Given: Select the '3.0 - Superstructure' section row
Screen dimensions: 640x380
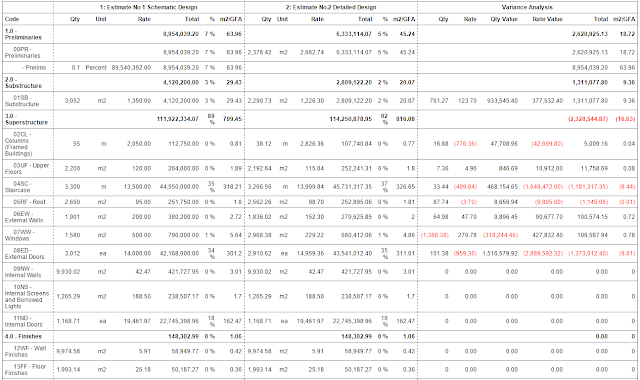Looking at the screenshot, I should pyautogui.click(x=320, y=119).
